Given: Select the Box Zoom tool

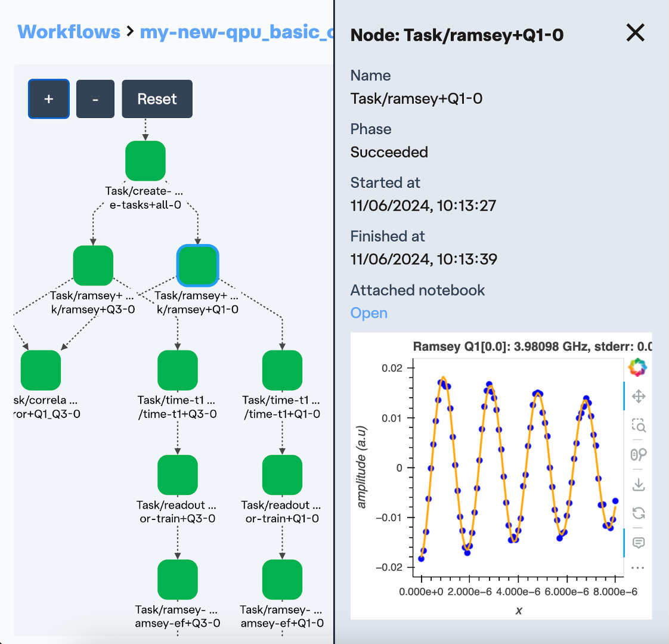Looking at the screenshot, I should tap(638, 426).
